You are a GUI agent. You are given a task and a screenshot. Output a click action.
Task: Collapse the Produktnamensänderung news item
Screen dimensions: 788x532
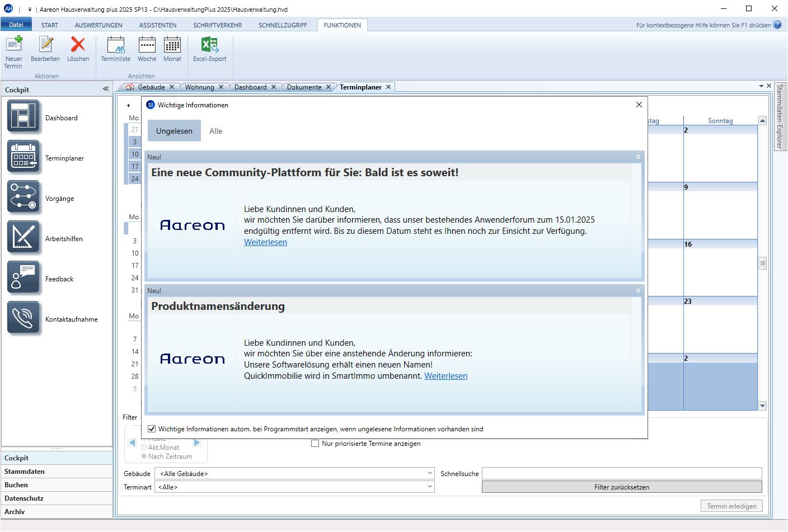click(x=638, y=291)
